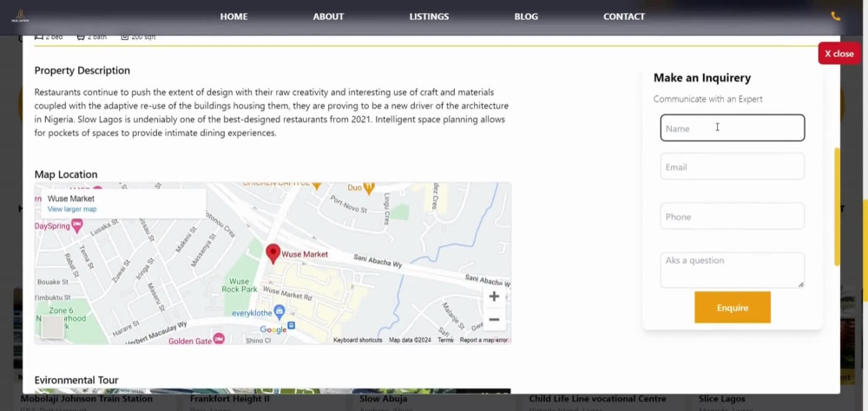Open Mobolaji Johnson Train Station listing
Viewport: 868px width, 411px height.
tap(86, 399)
